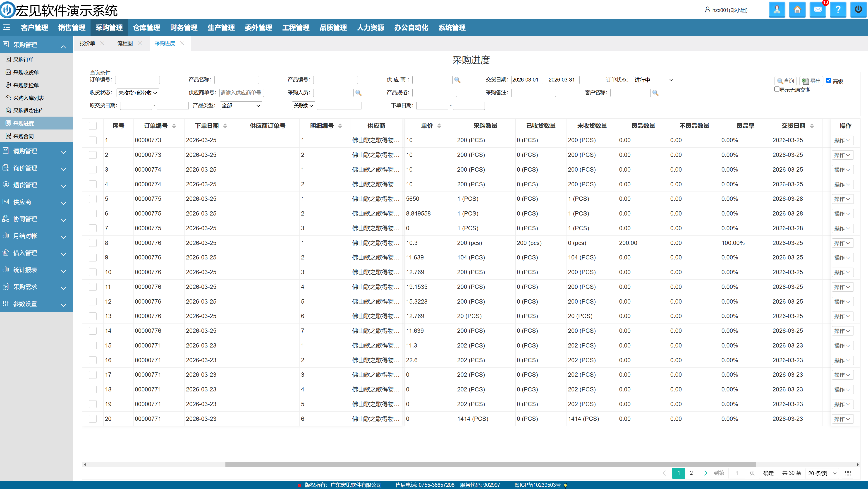Open the 订单状态 dropdown

click(x=654, y=80)
